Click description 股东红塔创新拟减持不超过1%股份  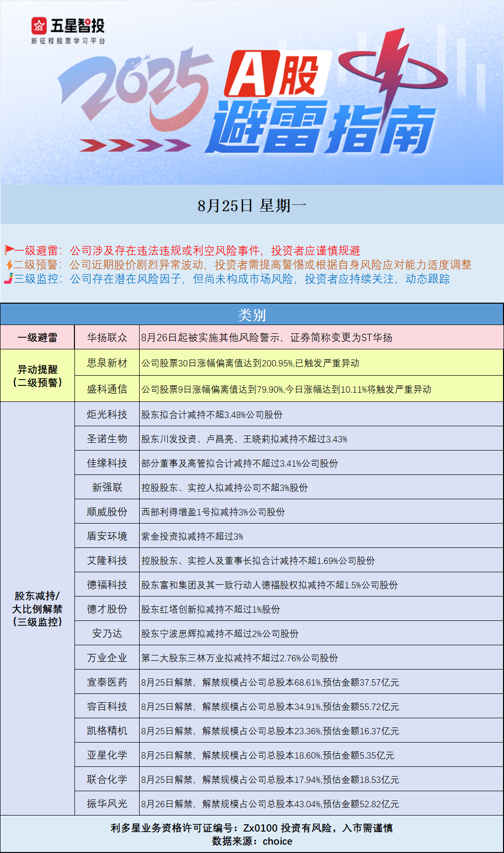click(x=211, y=610)
